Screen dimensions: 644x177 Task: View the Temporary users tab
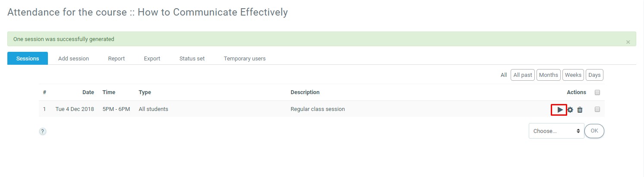pyautogui.click(x=245, y=59)
